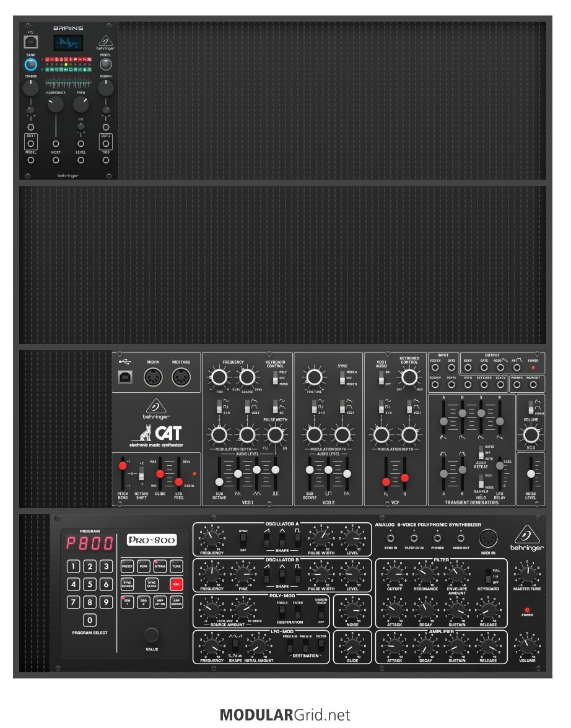Click the Brains OUT 2 jack

pyautogui.click(x=106, y=144)
